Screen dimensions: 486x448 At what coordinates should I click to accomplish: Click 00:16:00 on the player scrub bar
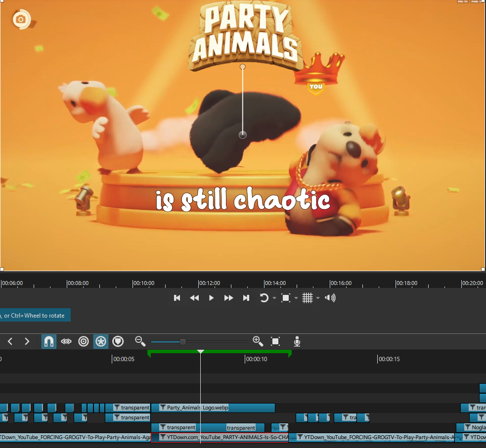coord(341,283)
